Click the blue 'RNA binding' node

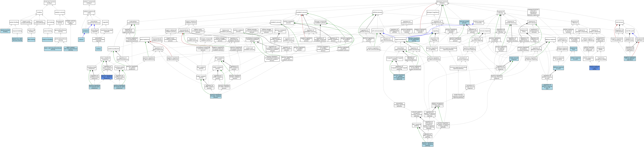click(x=31, y=40)
